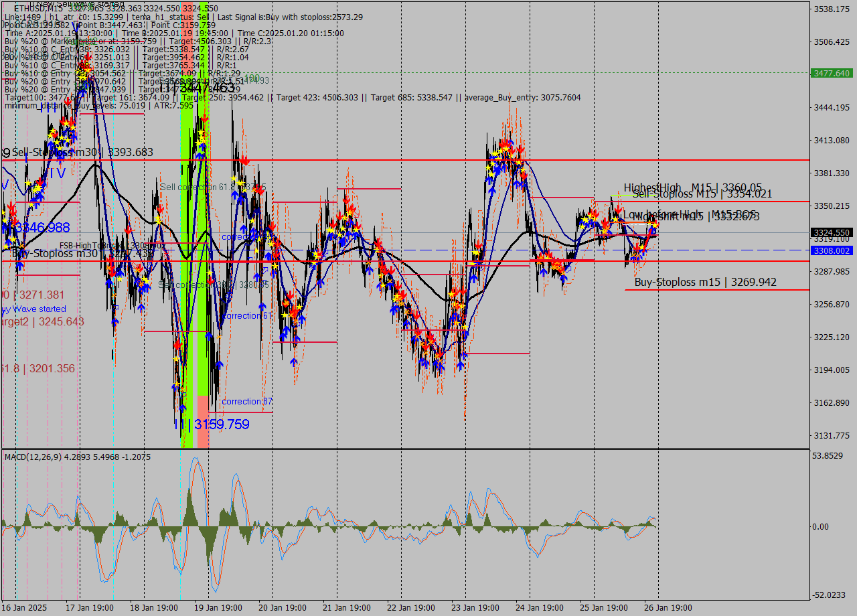Image resolution: width=857 pixels, height=616 pixels.
Task: Click the salmon-red band below the green zone
Action: point(203,421)
